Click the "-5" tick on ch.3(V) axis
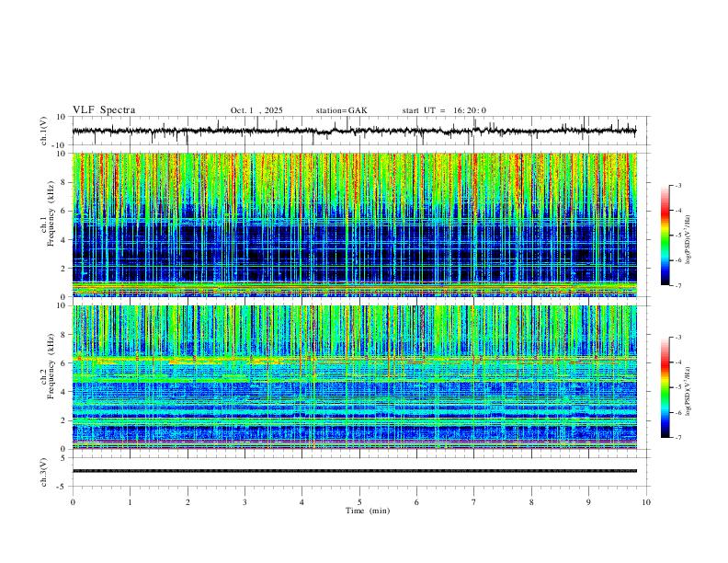Viewport: 728px width, 563px height. [63, 487]
